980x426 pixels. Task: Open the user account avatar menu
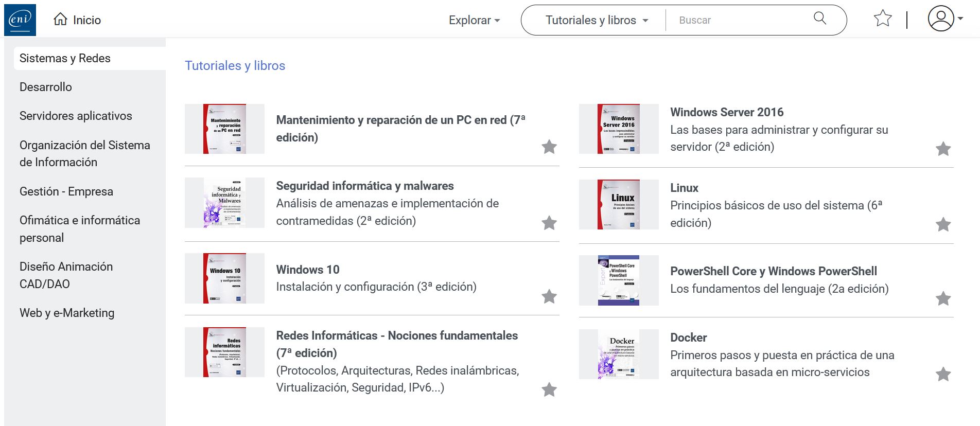pyautogui.click(x=941, y=19)
